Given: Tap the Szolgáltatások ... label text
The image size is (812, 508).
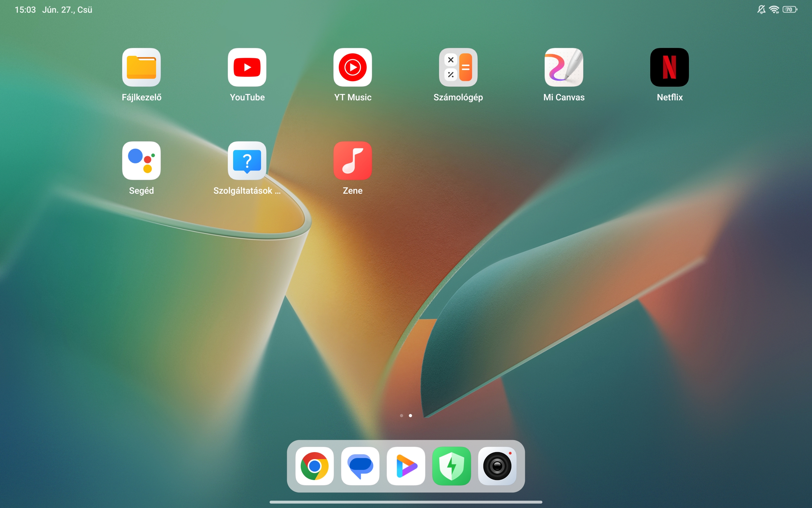Looking at the screenshot, I should pyautogui.click(x=247, y=191).
